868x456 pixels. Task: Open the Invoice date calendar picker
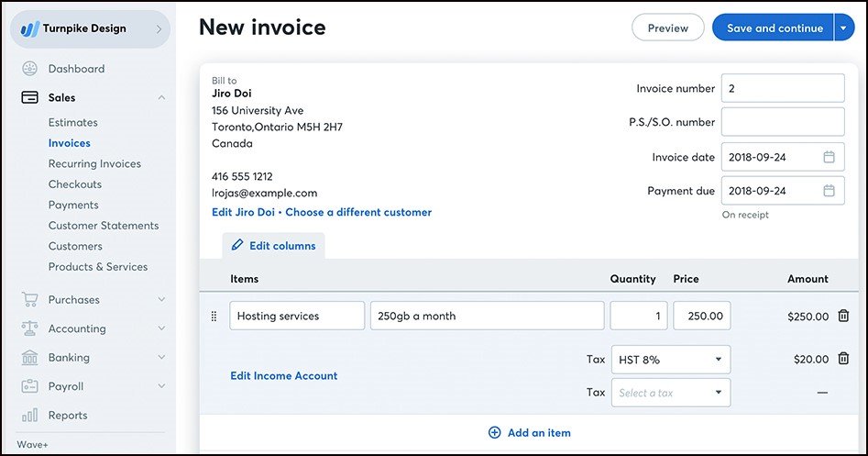point(829,157)
